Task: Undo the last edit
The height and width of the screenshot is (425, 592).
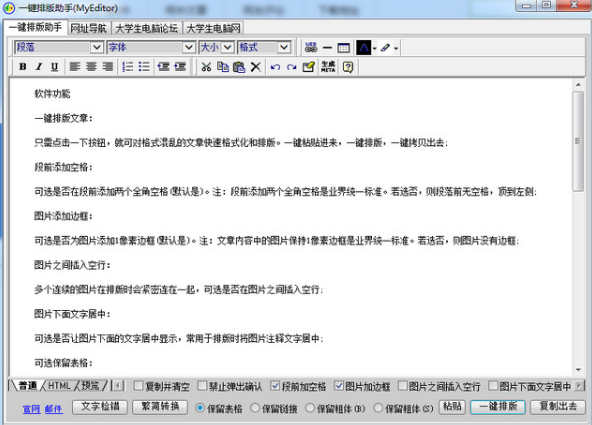Action: (x=275, y=67)
